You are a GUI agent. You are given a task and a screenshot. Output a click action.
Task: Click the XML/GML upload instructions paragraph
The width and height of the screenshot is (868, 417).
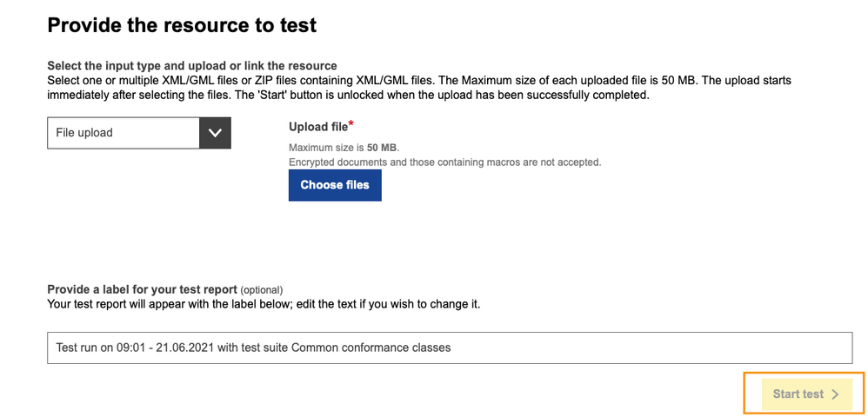[x=417, y=88]
